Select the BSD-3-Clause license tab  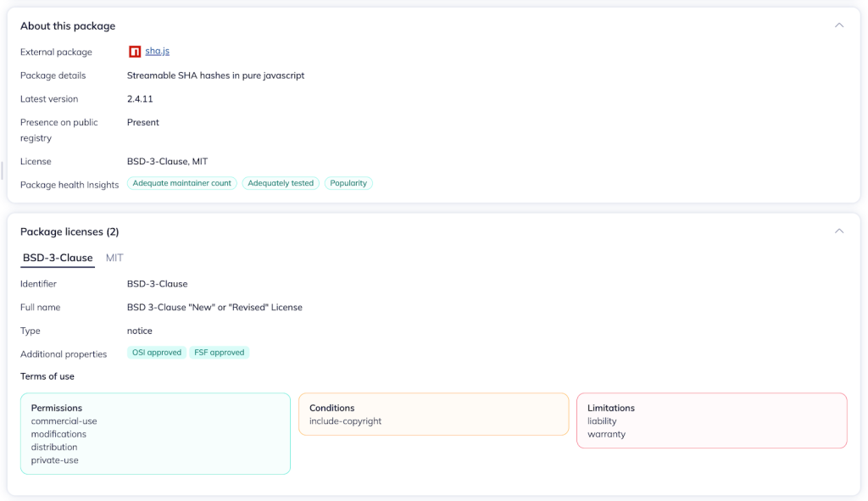58,258
